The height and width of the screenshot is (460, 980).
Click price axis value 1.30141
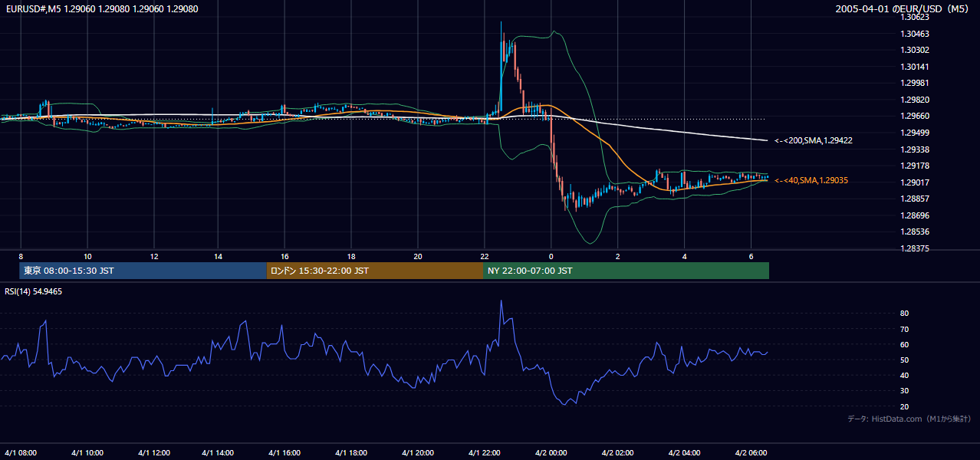point(916,67)
